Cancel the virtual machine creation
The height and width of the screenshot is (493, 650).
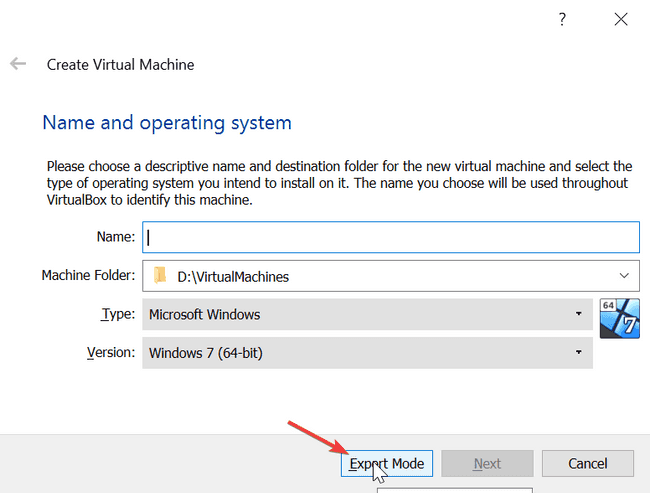(587, 464)
